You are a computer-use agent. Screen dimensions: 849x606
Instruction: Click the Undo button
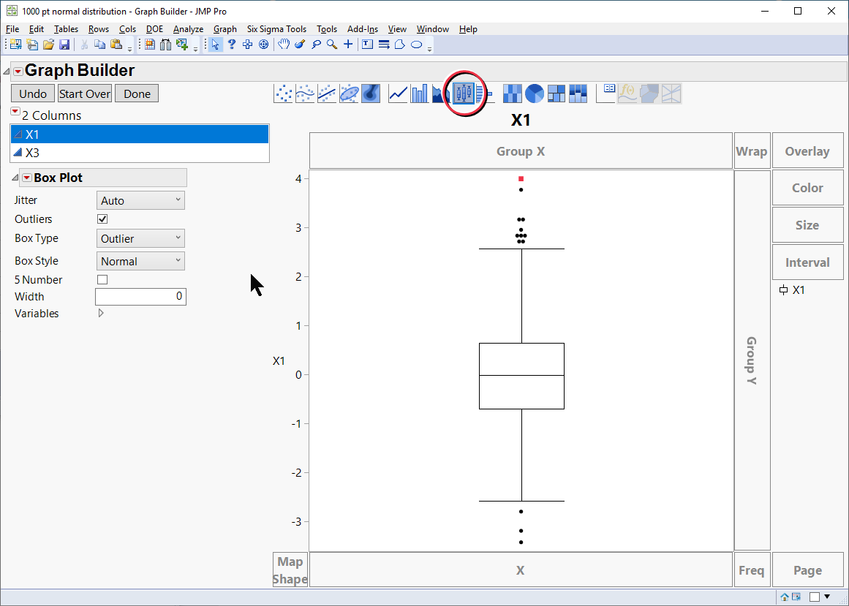click(33, 94)
